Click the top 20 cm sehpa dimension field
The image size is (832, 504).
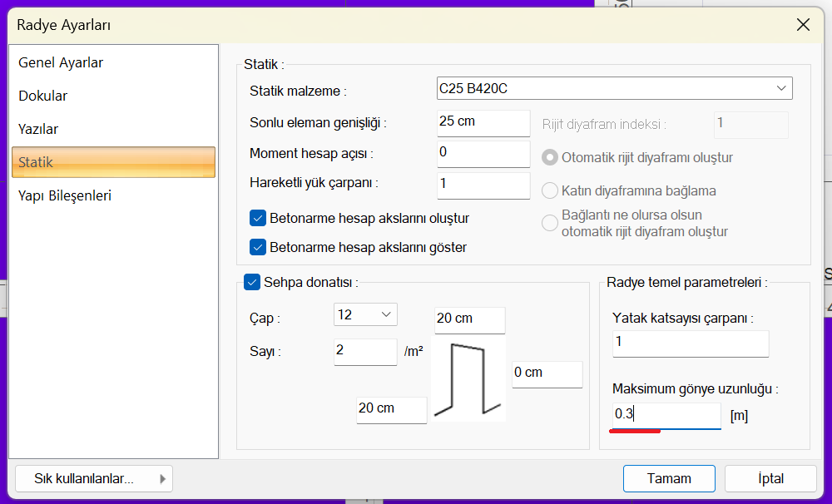tap(469, 320)
